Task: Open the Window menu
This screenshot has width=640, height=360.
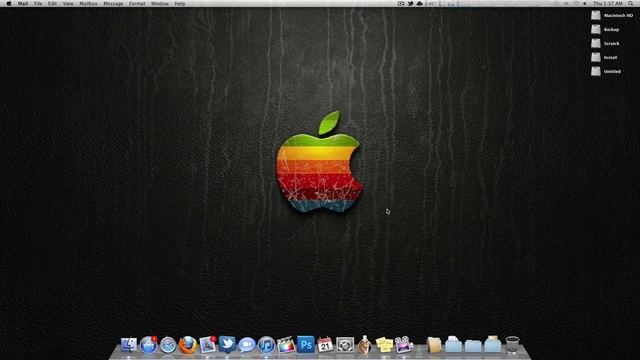Action: [160, 4]
